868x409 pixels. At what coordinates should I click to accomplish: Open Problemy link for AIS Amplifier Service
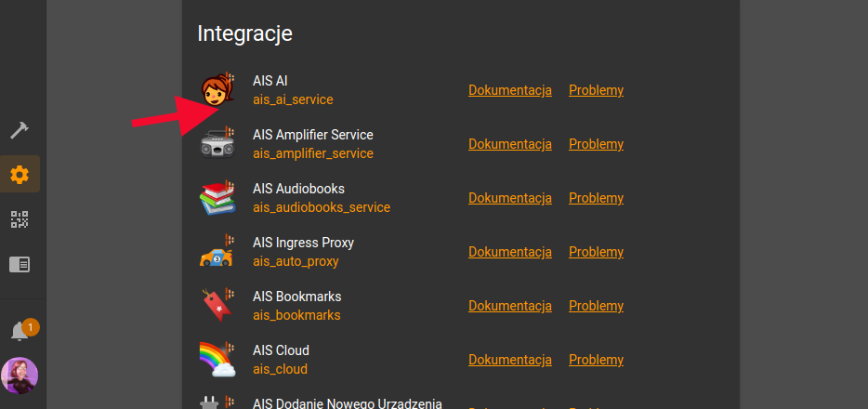pyautogui.click(x=597, y=144)
